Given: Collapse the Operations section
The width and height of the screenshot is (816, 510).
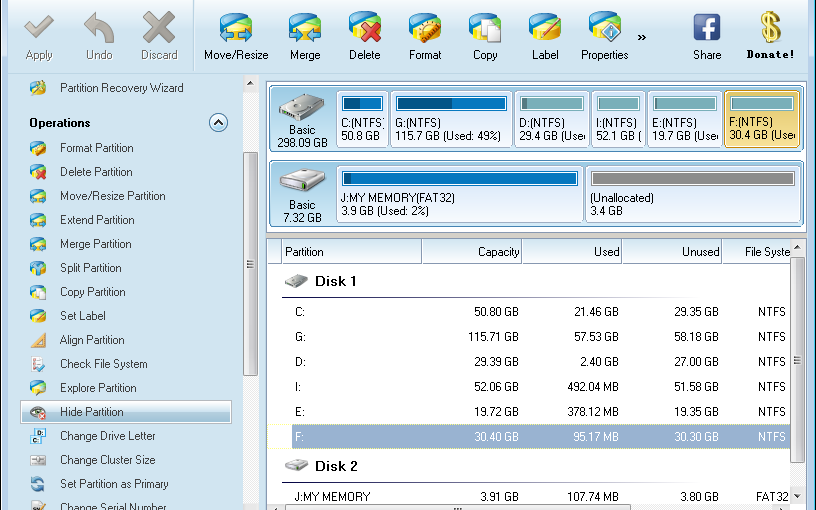Looking at the screenshot, I should tap(218, 123).
